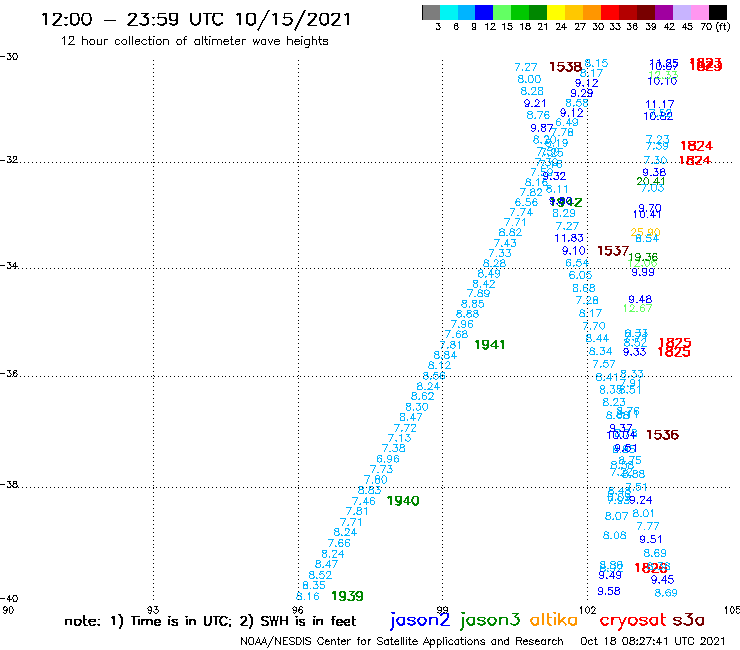Click the blue '9.48' wave height value
740x650 pixels.
640,299
